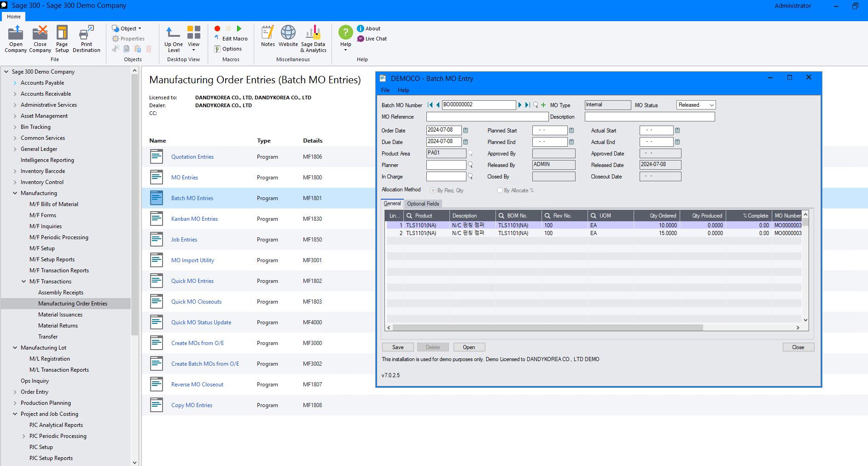Run a macro with the green play icon
The image size is (868, 466).
pos(239,29)
